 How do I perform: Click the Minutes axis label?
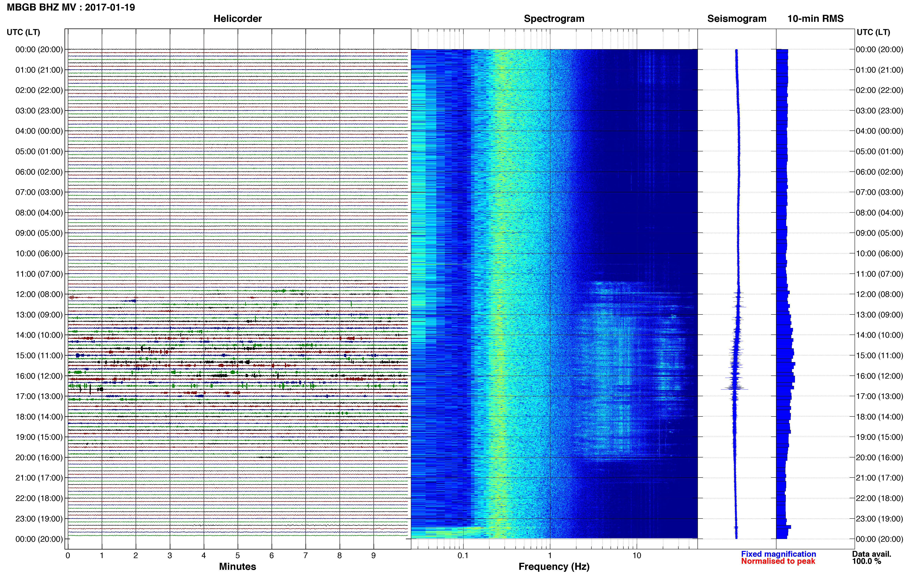click(x=238, y=566)
